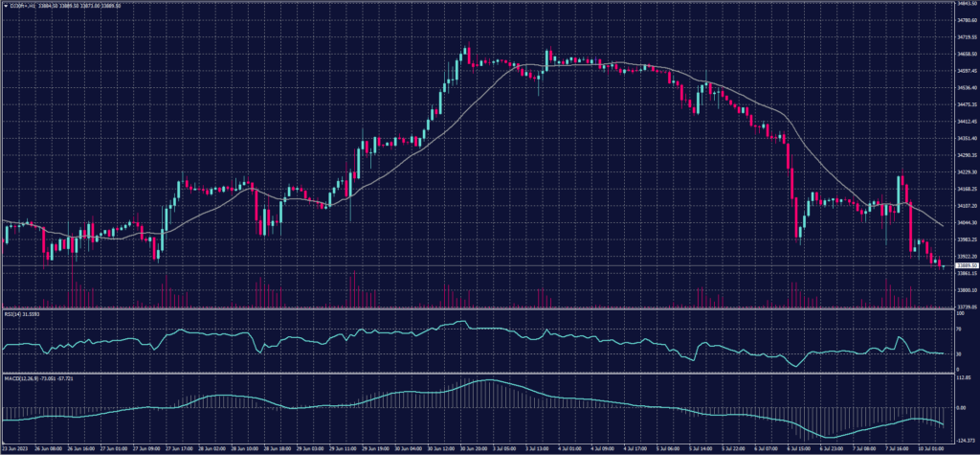Open the chart symbol dropdown triangle

click(5, 5)
